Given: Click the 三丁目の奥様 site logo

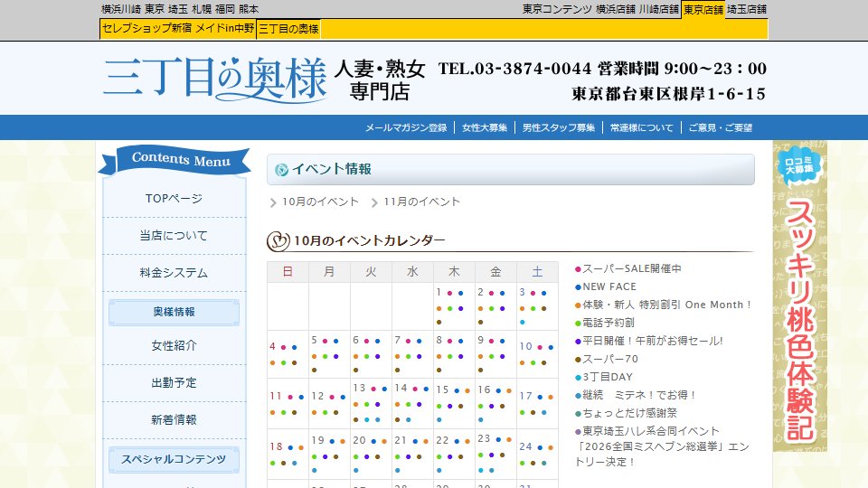Looking at the screenshot, I should click(215, 78).
